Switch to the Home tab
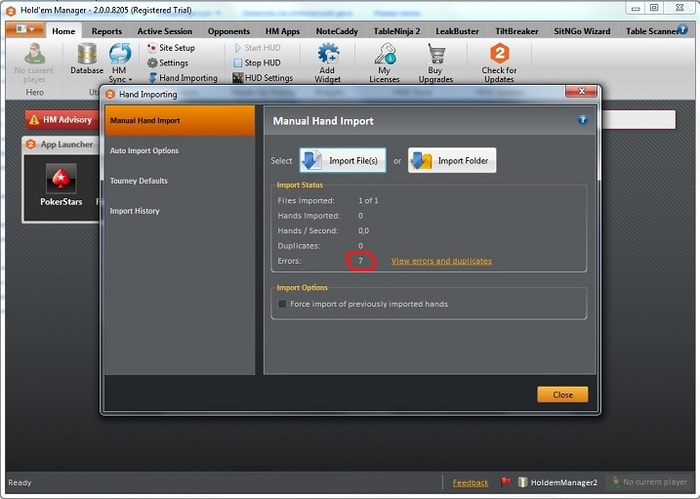This screenshot has width=700, height=499. (63, 31)
